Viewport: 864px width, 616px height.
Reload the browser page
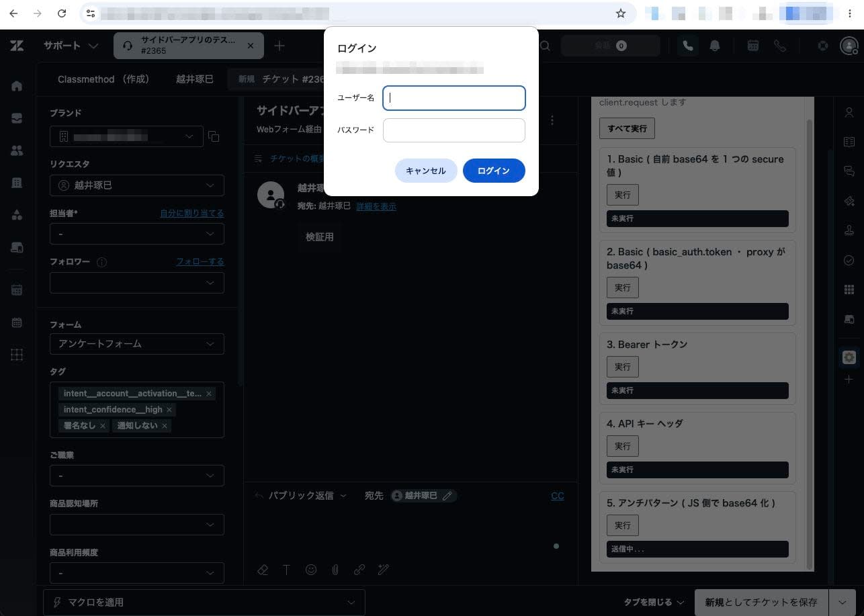click(62, 13)
